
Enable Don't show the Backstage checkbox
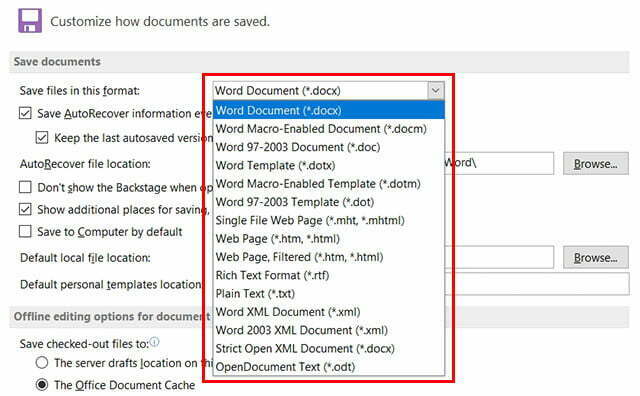click(x=25, y=187)
